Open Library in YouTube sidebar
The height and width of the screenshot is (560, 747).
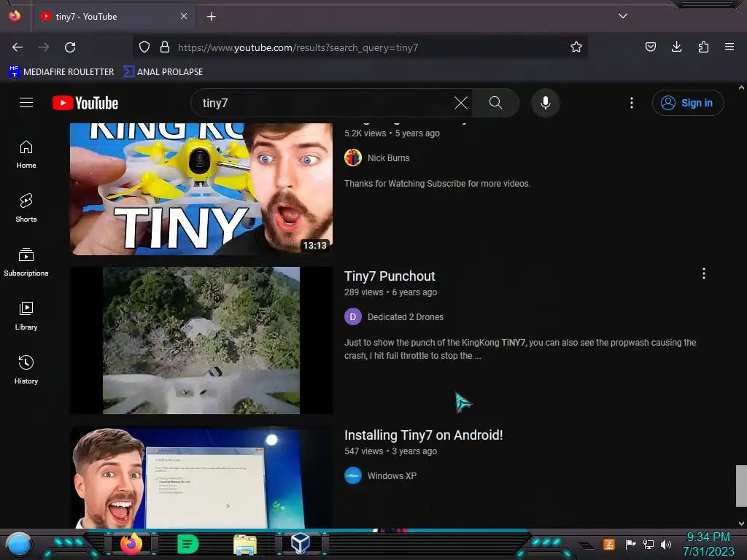[26, 316]
